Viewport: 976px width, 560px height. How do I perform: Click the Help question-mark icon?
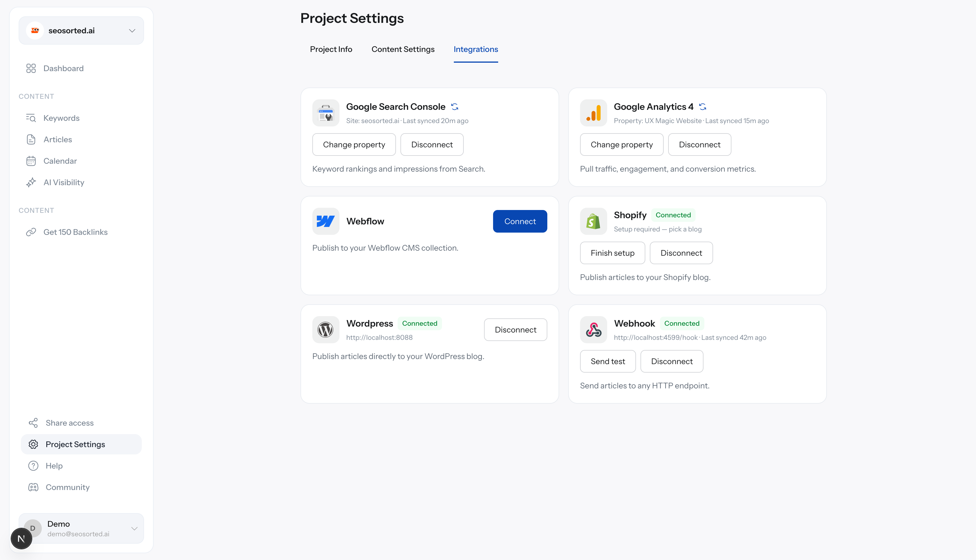pos(34,466)
